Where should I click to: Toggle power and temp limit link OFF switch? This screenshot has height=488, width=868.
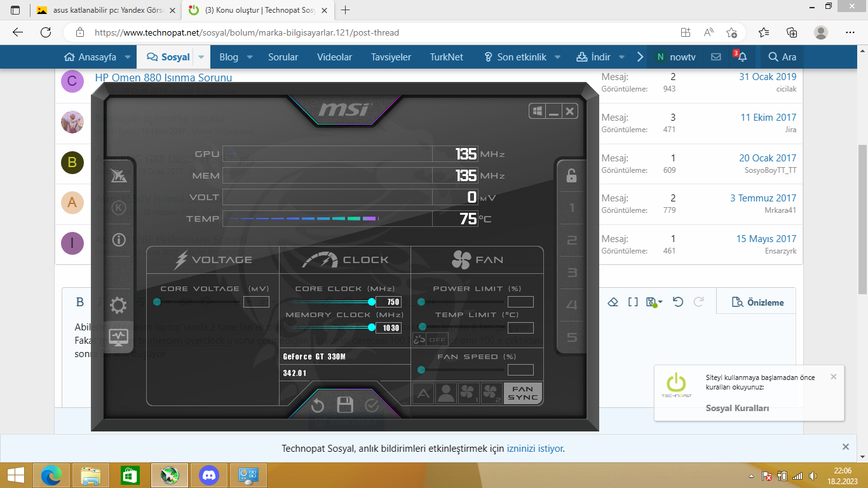pyautogui.click(x=431, y=339)
